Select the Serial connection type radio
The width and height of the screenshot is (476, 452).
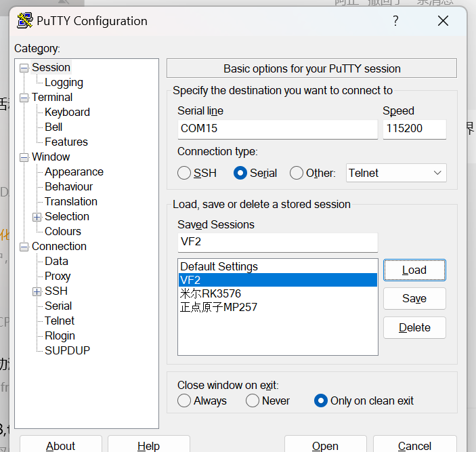240,173
